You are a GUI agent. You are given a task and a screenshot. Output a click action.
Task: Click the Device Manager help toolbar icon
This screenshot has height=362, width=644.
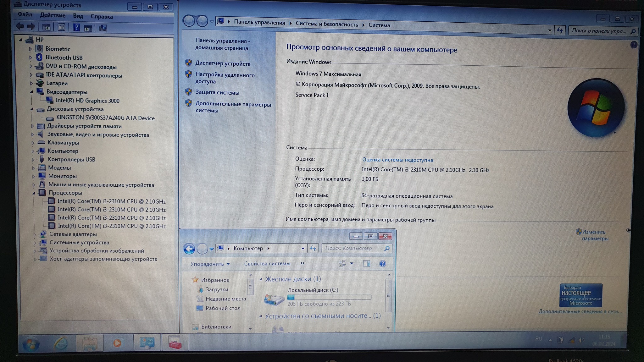click(76, 28)
